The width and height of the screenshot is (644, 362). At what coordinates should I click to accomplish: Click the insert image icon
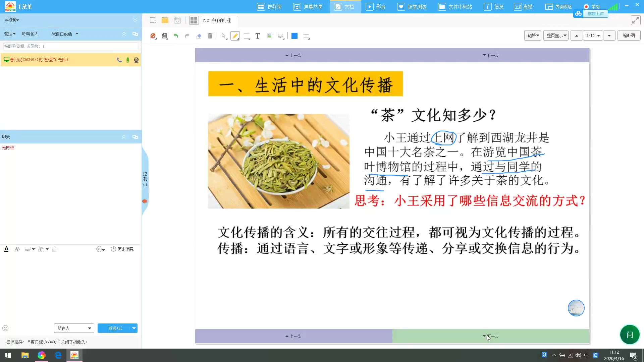[x=269, y=36]
